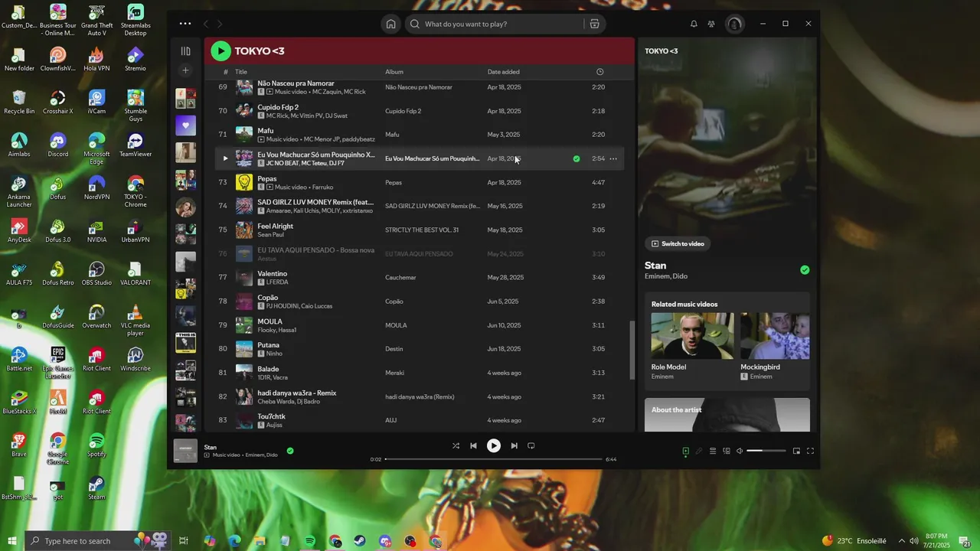Toggle saved checkmark beside Stan in right panel

(x=805, y=270)
